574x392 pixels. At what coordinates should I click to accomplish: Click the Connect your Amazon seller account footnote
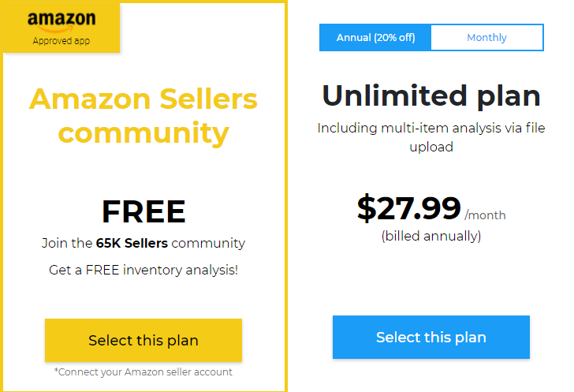143,371
